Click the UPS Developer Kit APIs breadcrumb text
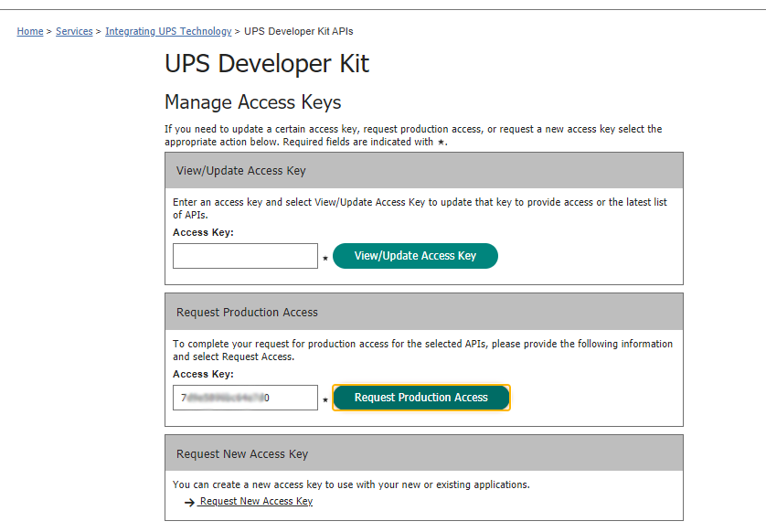 (x=299, y=31)
